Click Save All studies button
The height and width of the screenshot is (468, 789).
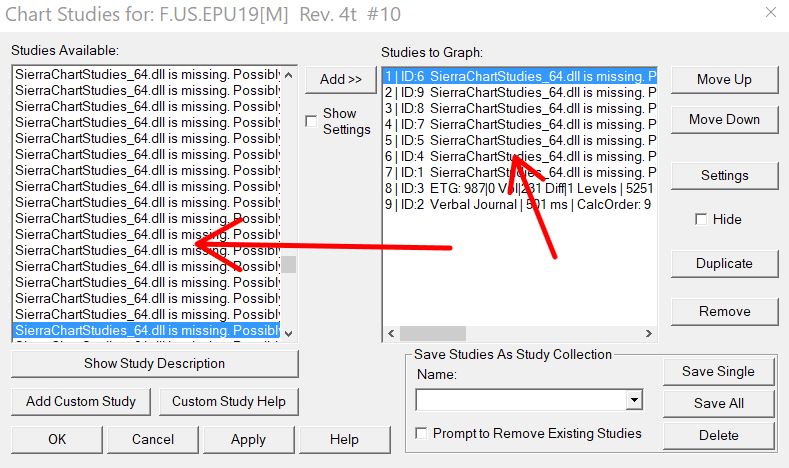[718, 403]
